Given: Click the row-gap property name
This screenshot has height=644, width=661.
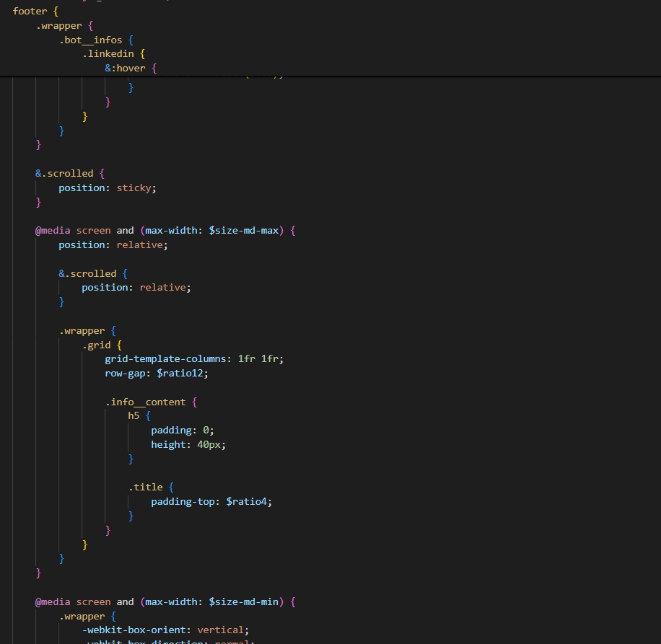Looking at the screenshot, I should 127,373.
